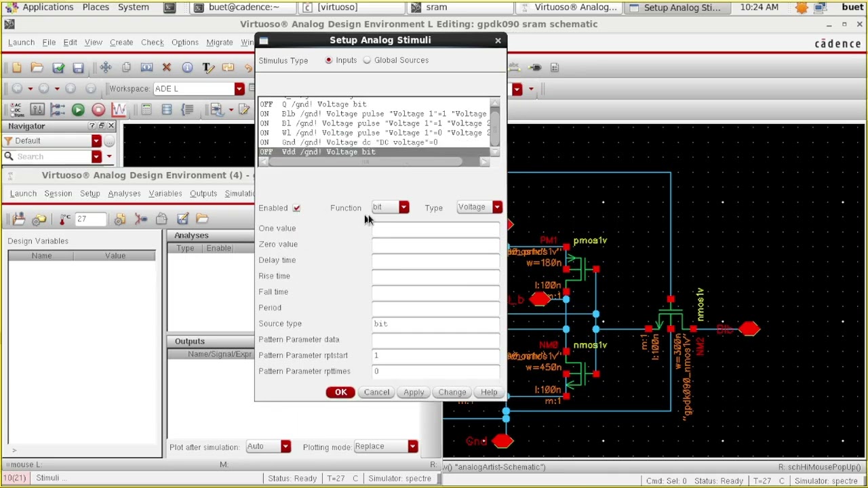Open the Workspace ADE L dropdown
This screenshot has height=488, width=868.
coord(239,89)
